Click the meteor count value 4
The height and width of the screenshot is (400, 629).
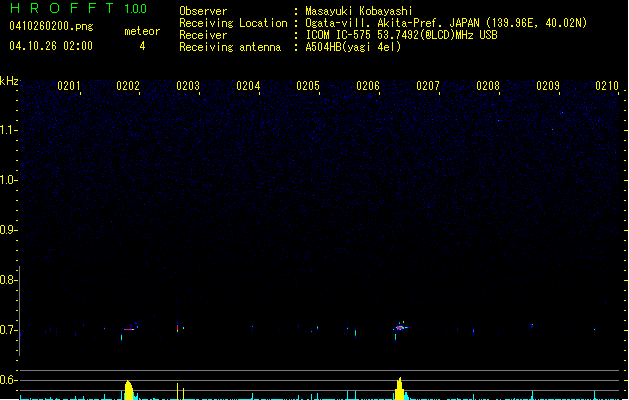tap(142, 46)
